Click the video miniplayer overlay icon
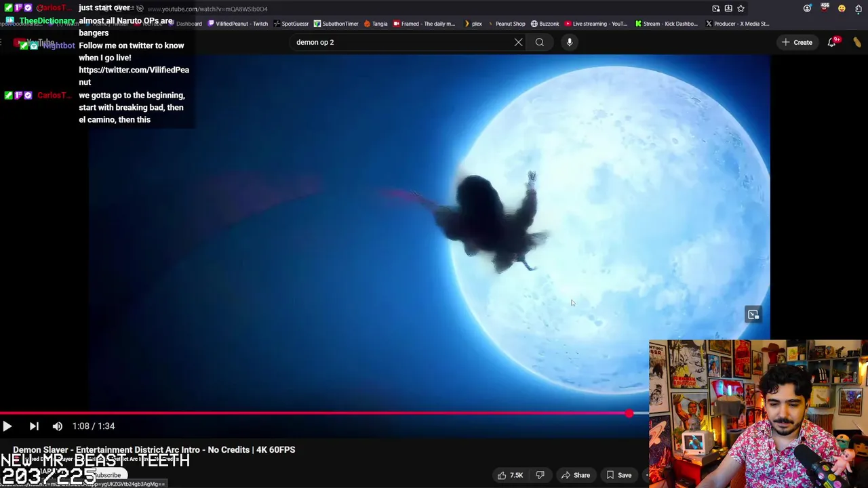The image size is (868, 488). 753,314
